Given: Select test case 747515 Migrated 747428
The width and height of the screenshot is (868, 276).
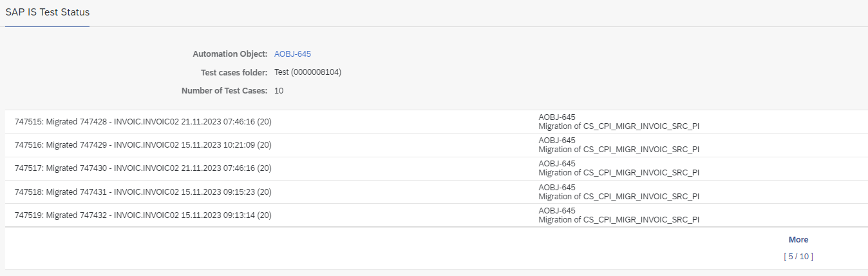Looking at the screenshot, I should (x=142, y=122).
